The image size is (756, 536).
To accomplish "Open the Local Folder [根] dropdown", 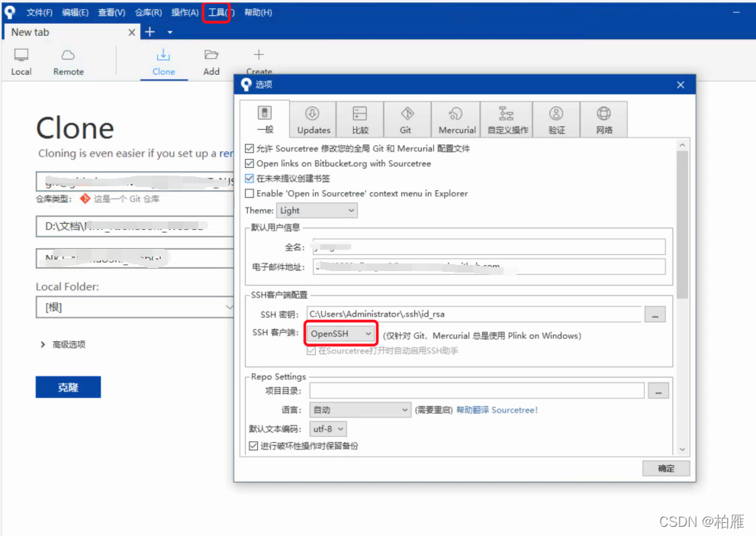I will tap(136, 307).
